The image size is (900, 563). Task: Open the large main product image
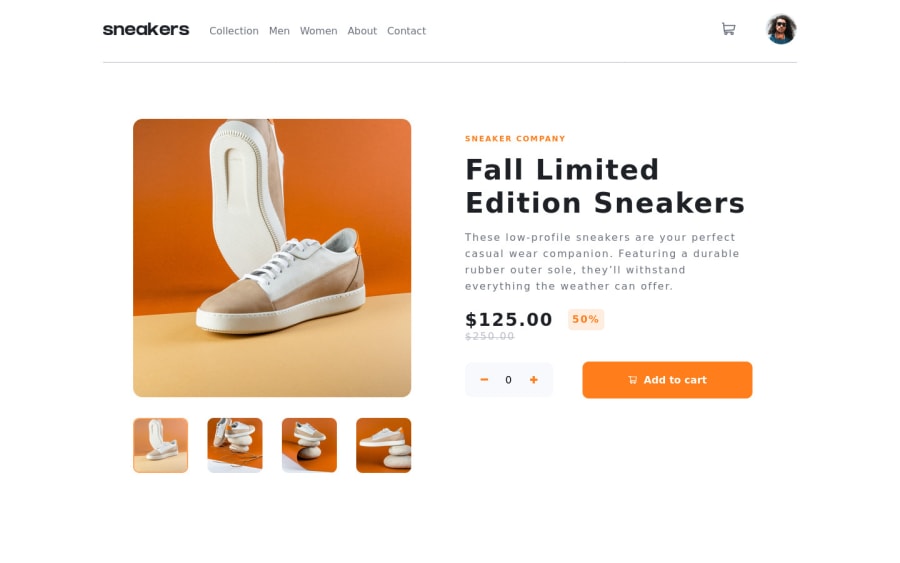point(272,258)
